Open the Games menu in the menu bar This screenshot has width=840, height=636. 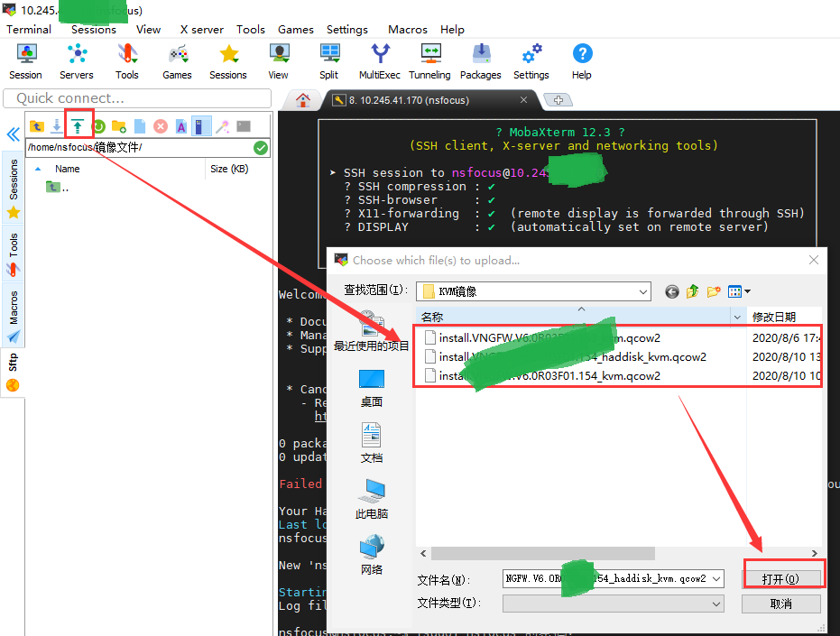click(296, 30)
